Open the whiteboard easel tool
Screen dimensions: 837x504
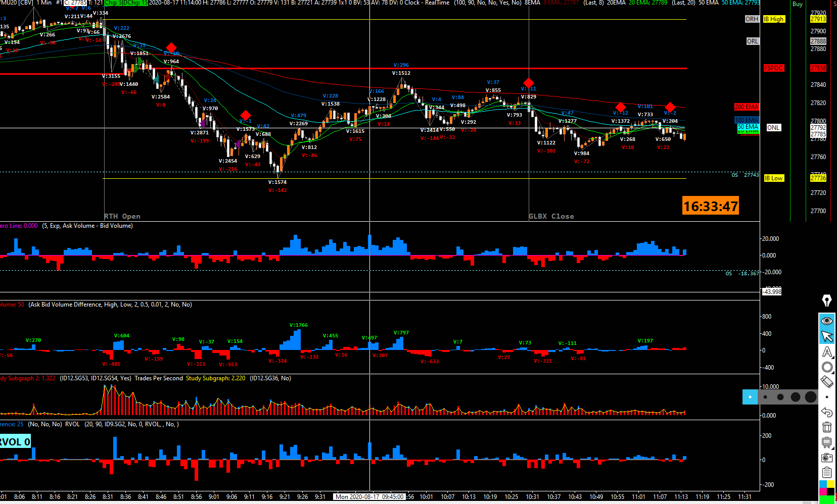pyautogui.click(x=827, y=442)
